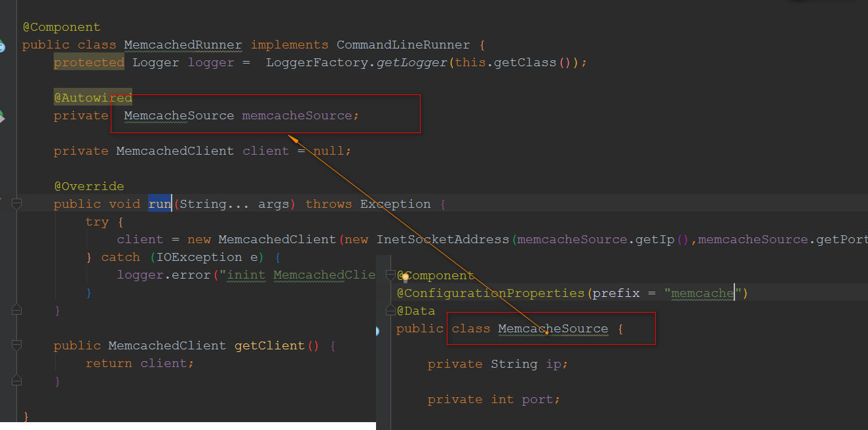
Task: Click the port field in private int port
Action: point(538,399)
